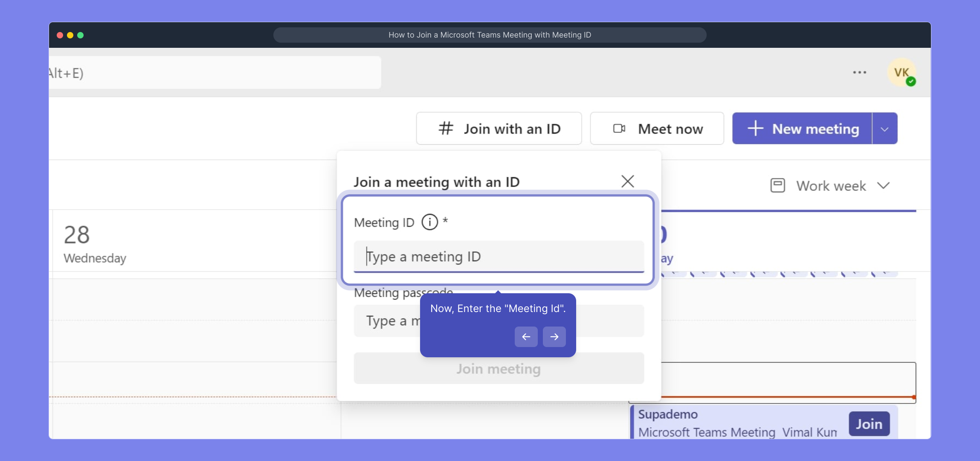Go to previous tooltip step arrow
This screenshot has height=461, width=980.
tap(526, 337)
